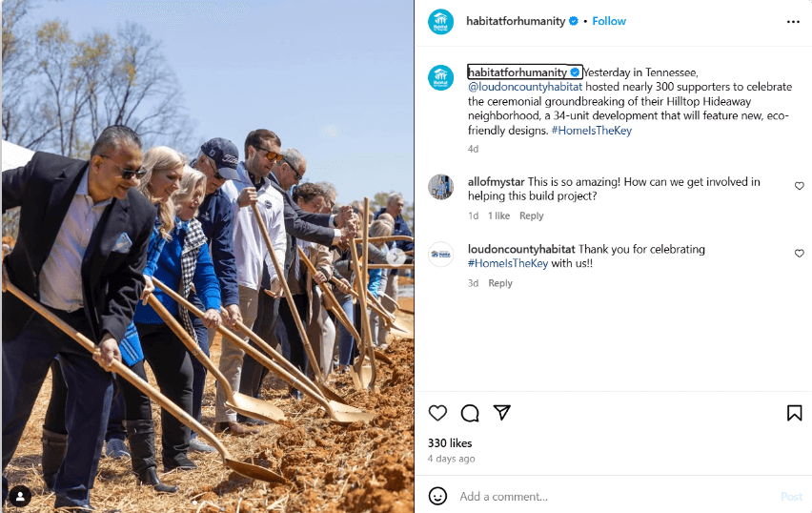Reply to the loudoncountyhabitat comment
This screenshot has height=513, width=812.
coord(500,283)
